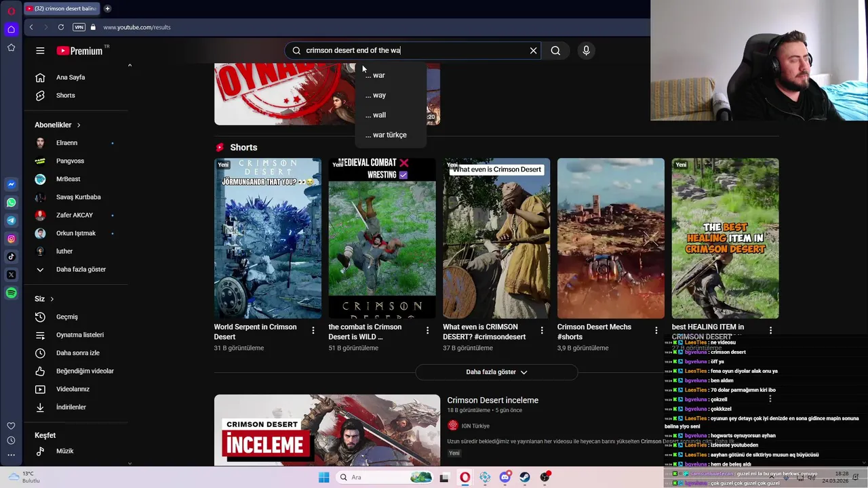Open options for 'What even is' short
The width and height of the screenshot is (868, 488).
tap(542, 331)
